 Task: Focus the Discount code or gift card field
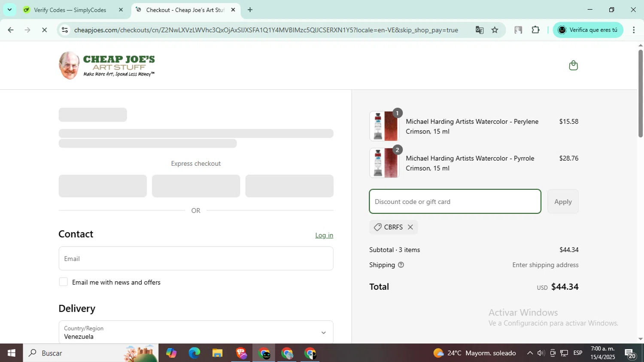coord(455,201)
